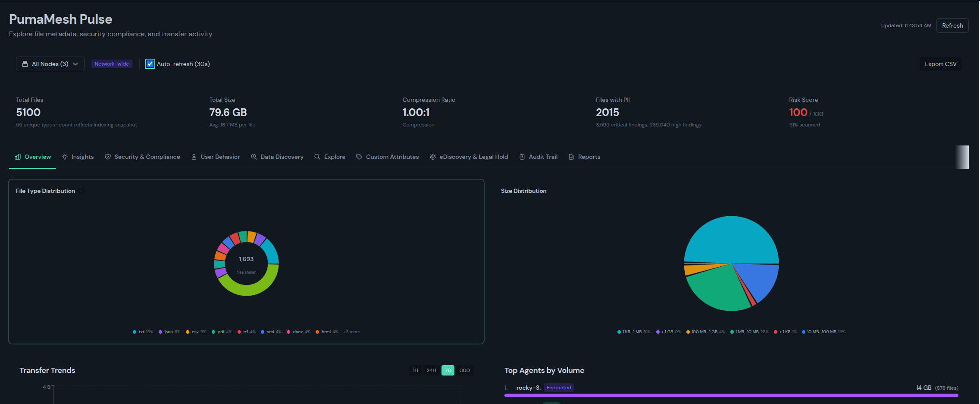The height and width of the screenshot is (404, 980).
Task: Switch Transfer Trends to 30D range
Action: pyautogui.click(x=465, y=370)
